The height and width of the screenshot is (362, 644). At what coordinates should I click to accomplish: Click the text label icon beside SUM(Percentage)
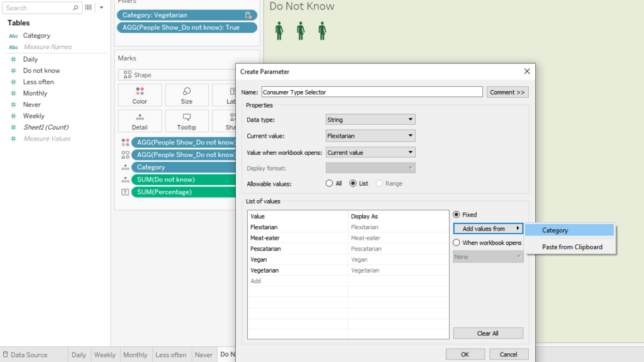click(125, 192)
